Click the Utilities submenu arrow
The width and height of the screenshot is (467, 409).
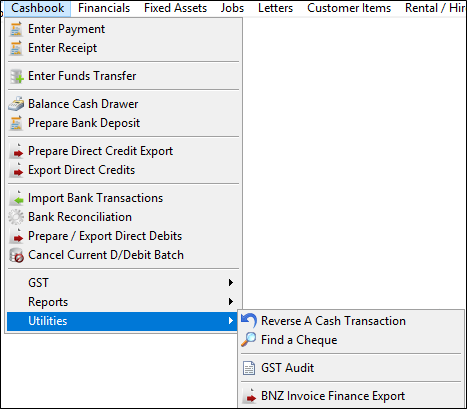[x=231, y=321]
